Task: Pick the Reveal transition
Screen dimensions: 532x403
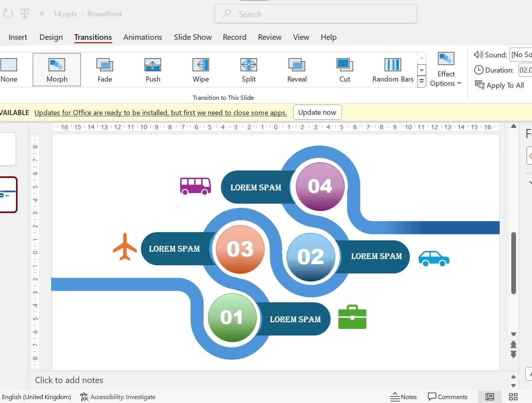Action: (297, 70)
